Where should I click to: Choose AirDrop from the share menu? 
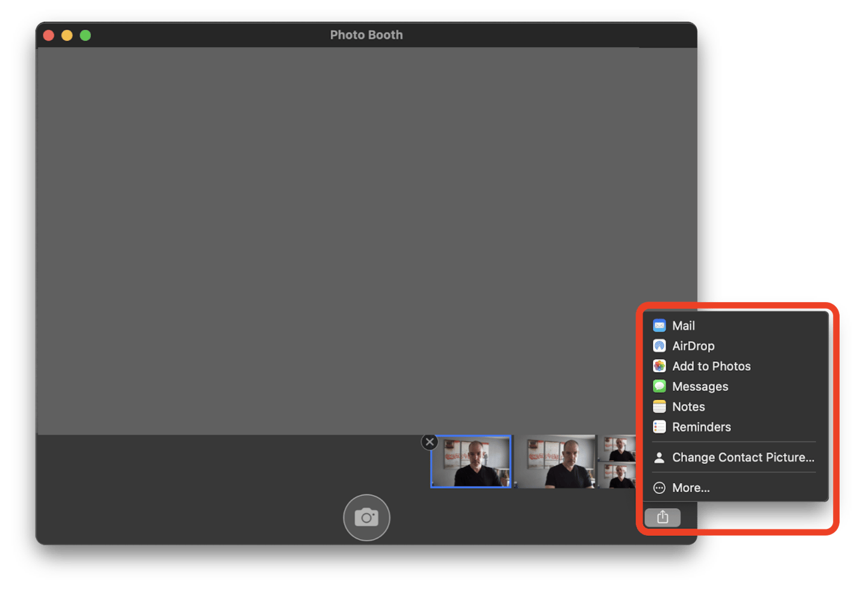tap(735, 346)
